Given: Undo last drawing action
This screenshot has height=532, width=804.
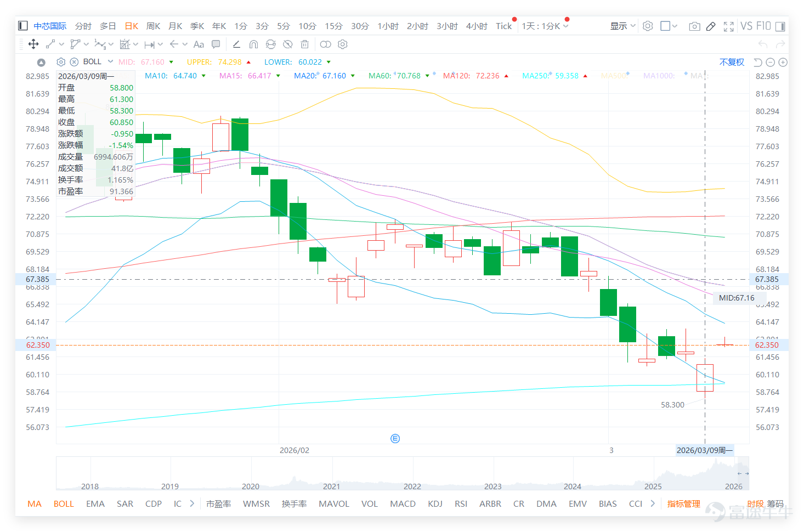Looking at the screenshot, I should pyautogui.click(x=762, y=44).
